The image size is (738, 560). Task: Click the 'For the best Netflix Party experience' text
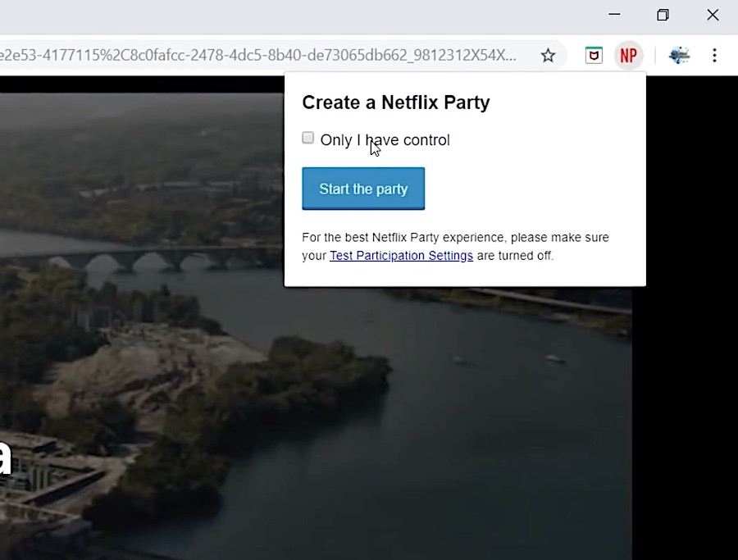tap(455, 238)
